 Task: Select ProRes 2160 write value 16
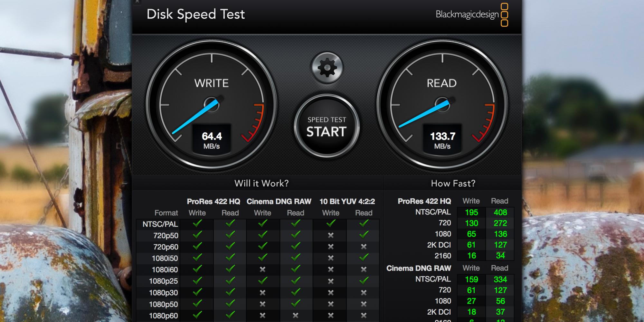[x=471, y=256]
